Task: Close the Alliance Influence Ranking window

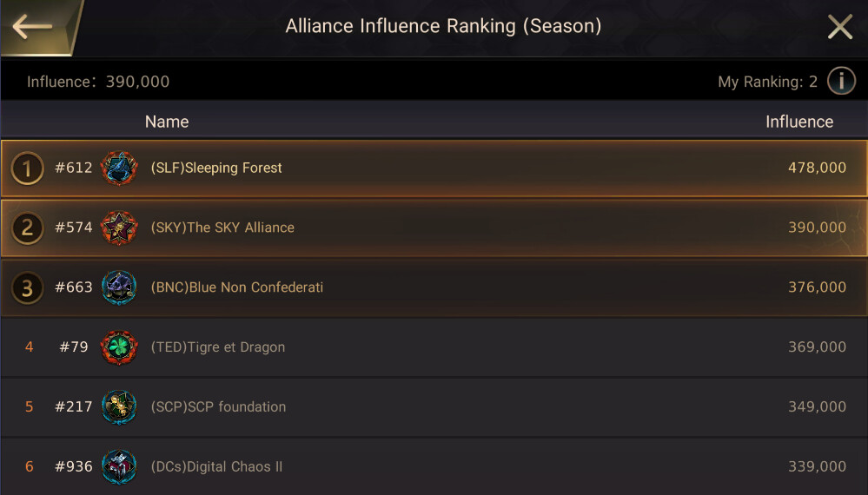Action: [839, 27]
